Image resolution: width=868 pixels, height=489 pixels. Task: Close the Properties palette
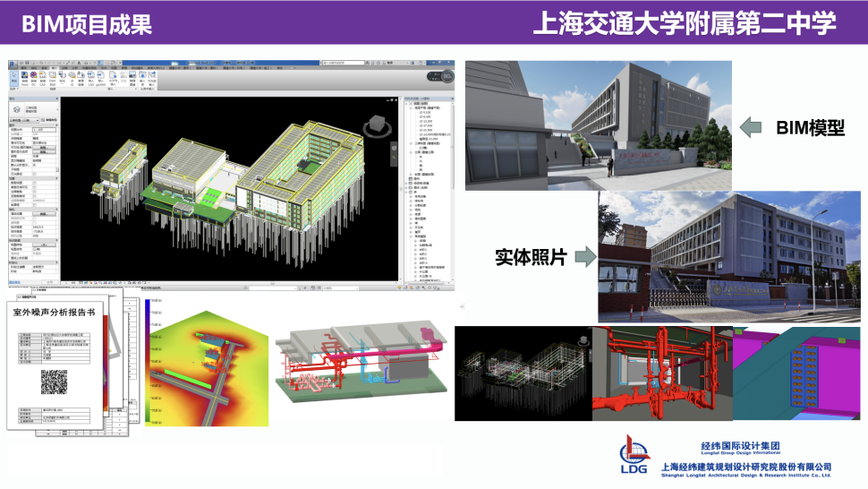(x=57, y=99)
